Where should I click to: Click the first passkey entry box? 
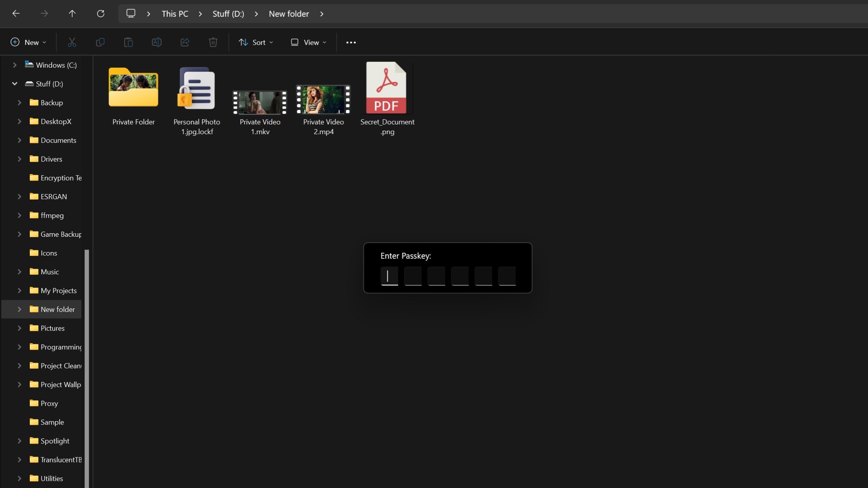tap(389, 276)
